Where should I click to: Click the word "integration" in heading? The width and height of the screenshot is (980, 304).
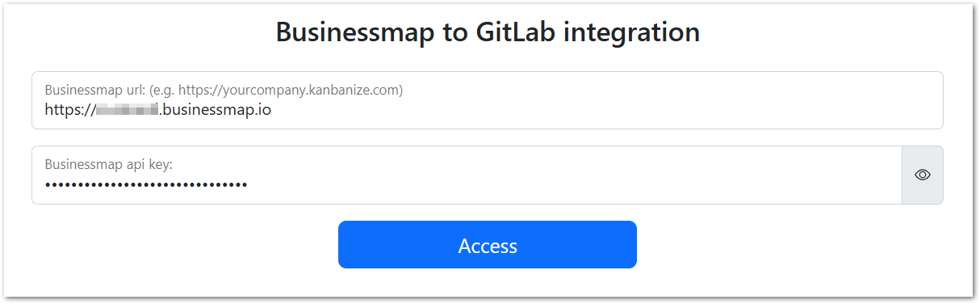pyautogui.click(x=633, y=32)
